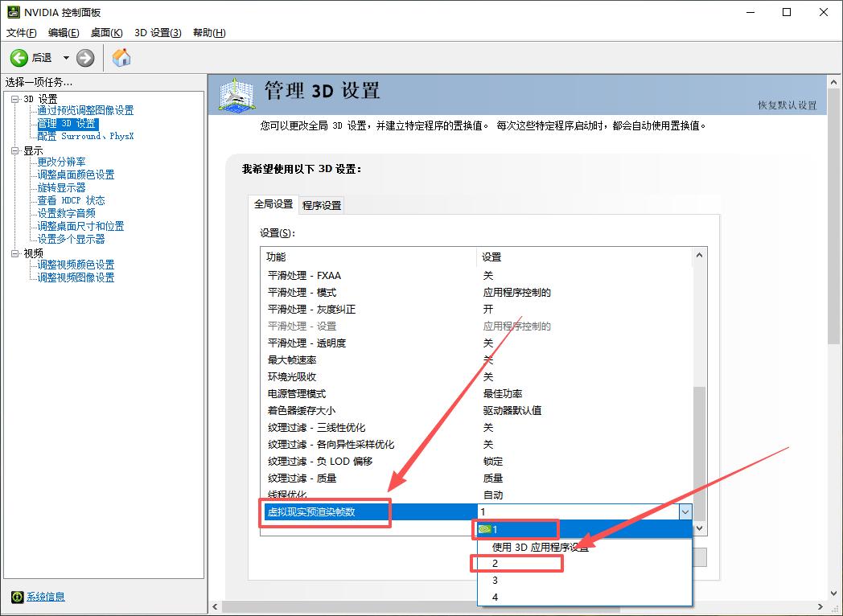Open 系统信息 link
The width and height of the screenshot is (843, 616).
[46, 597]
